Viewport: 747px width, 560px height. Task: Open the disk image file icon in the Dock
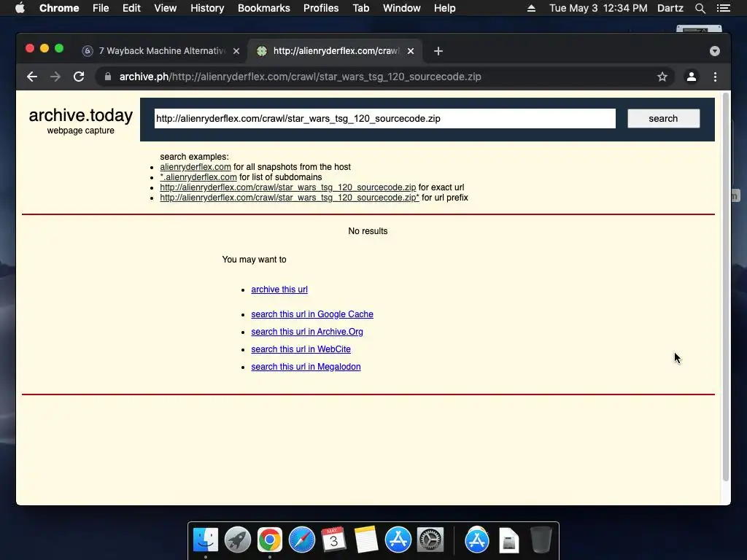[x=508, y=540]
